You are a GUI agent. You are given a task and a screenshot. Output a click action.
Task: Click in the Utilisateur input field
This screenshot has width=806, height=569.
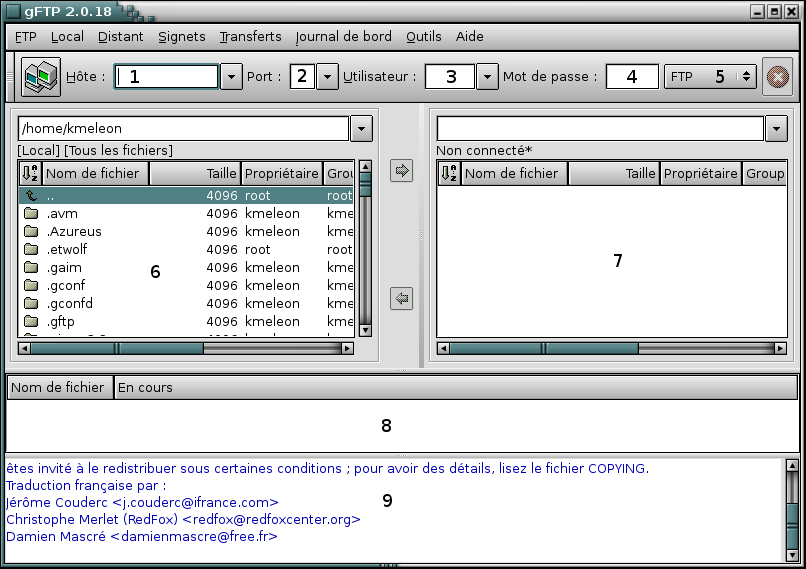[x=450, y=77]
